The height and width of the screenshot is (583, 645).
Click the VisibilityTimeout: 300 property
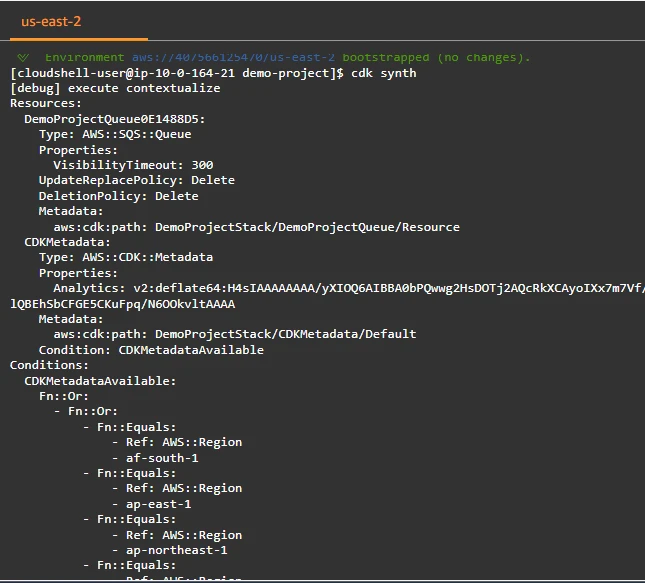(x=133, y=165)
